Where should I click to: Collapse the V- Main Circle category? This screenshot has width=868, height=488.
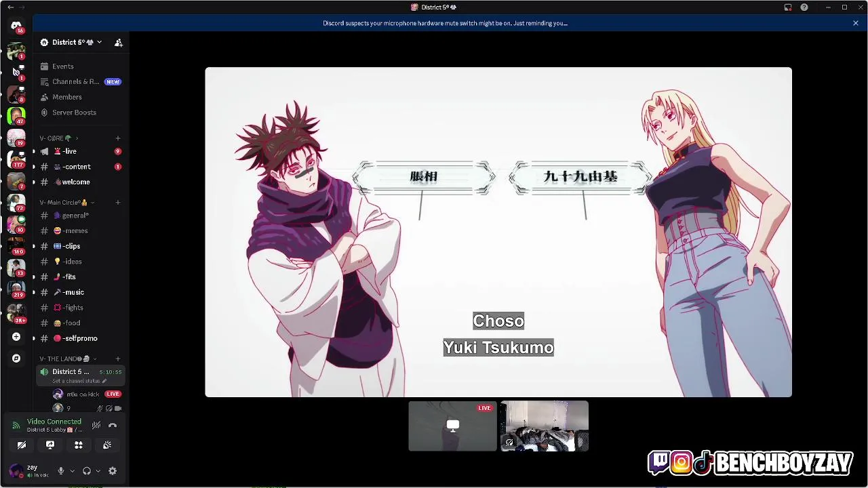66,202
